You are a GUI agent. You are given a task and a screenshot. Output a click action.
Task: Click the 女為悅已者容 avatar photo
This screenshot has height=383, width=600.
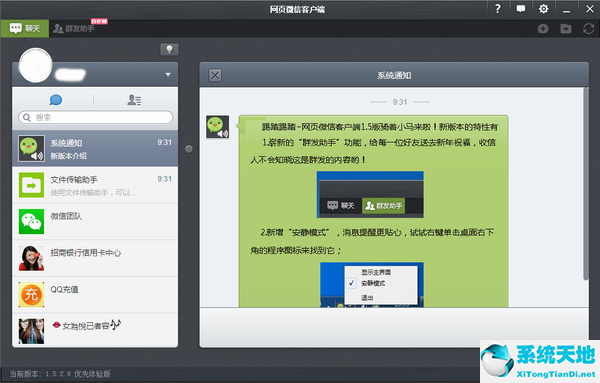coord(31,331)
